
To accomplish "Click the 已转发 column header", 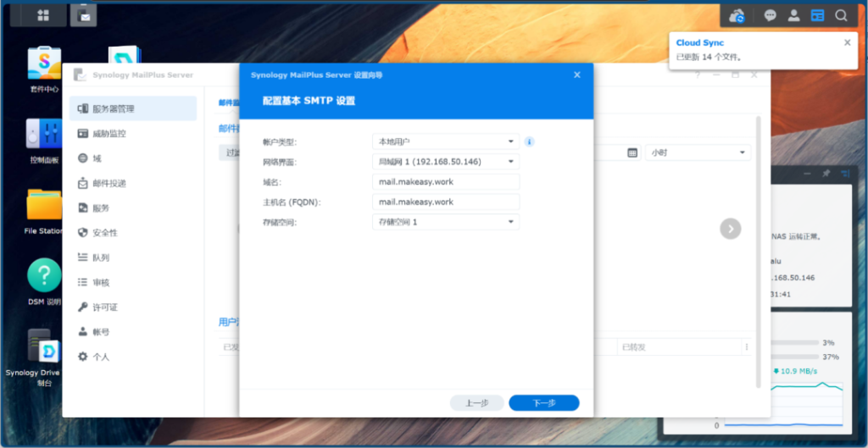I will point(679,347).
